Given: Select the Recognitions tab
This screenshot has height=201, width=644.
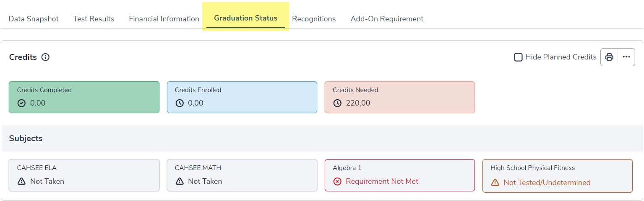Looking at the screenshot, I should (x=314, y=19).
